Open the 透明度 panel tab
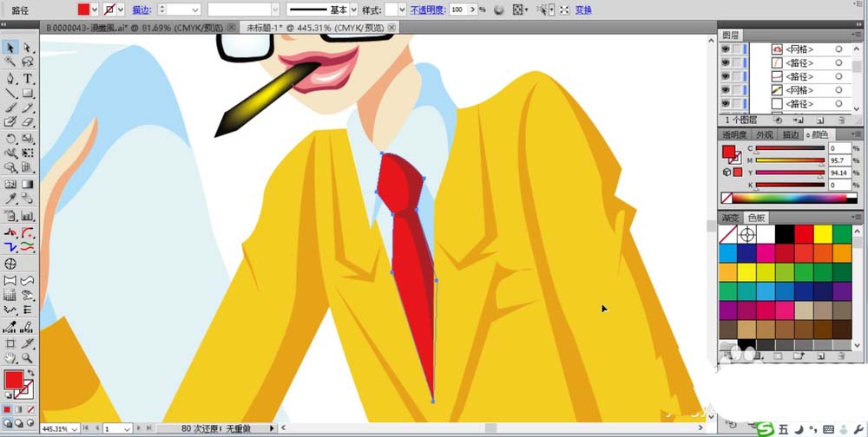The image size is (868, 437). point(734,134)
